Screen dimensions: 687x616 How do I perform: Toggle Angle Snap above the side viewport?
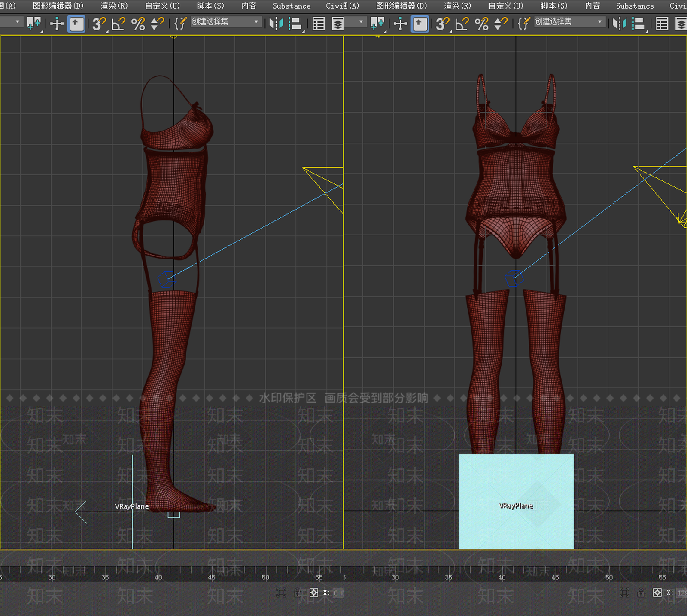click(118, 24)
